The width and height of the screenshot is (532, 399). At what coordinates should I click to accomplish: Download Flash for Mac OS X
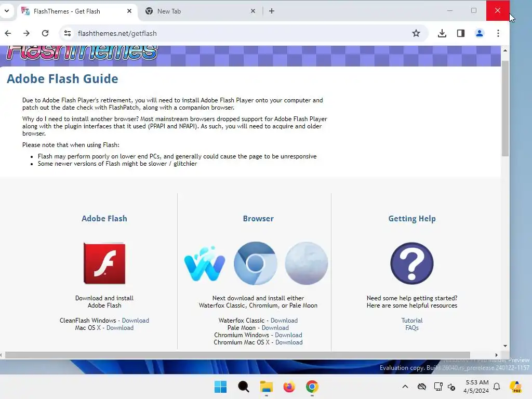(120, 328)
